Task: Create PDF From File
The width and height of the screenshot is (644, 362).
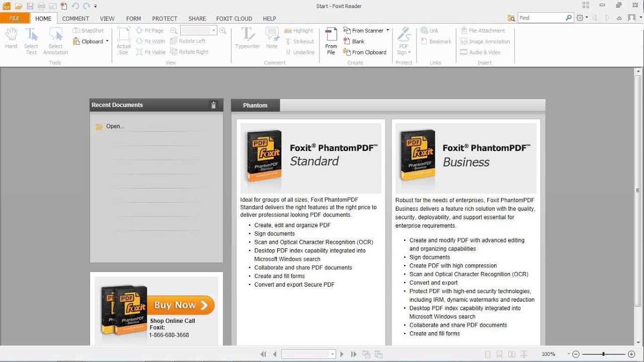Action: [x=331, y=41]
